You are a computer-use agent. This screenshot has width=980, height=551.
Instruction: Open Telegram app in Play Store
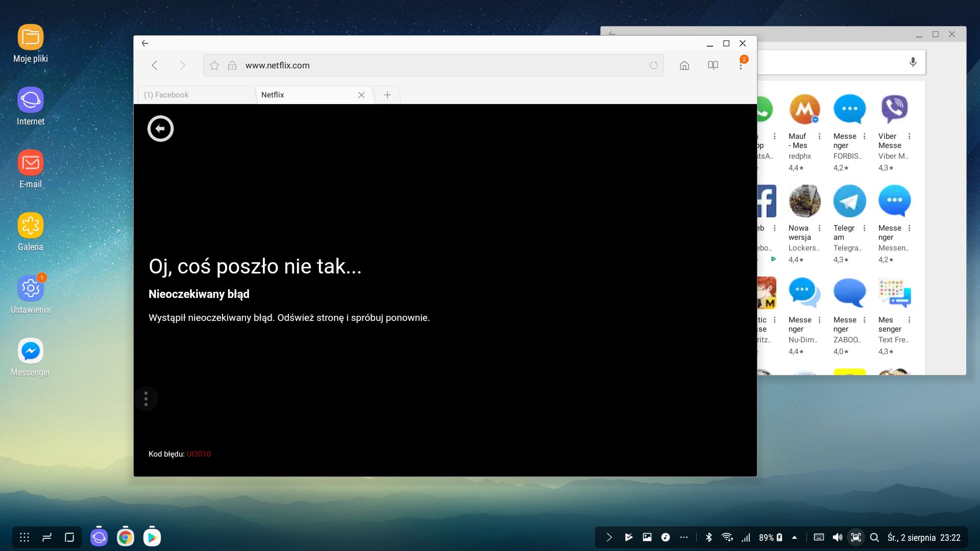pyautogui.click(x=850, y=201)
